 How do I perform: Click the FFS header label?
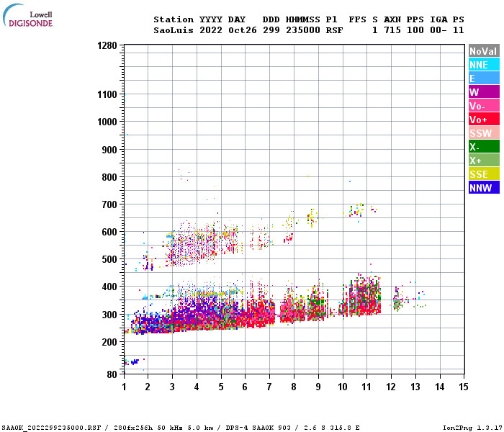pyautogui.click(x=357, y=19)
